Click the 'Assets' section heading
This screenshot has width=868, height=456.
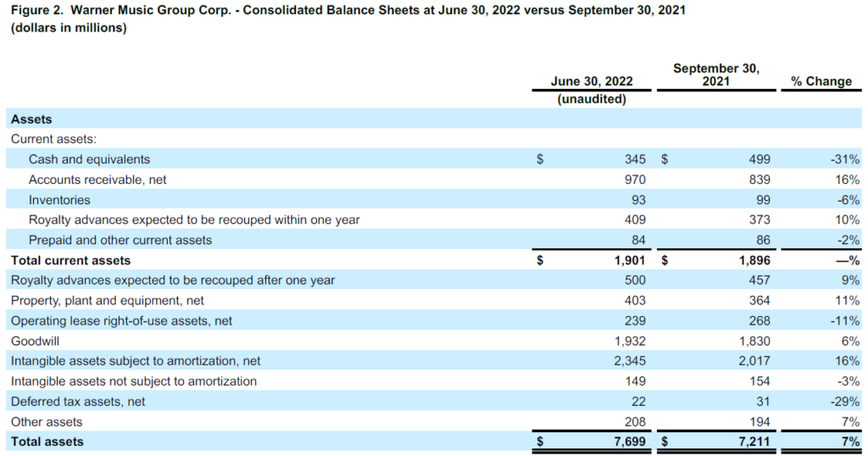pos(31,119)
